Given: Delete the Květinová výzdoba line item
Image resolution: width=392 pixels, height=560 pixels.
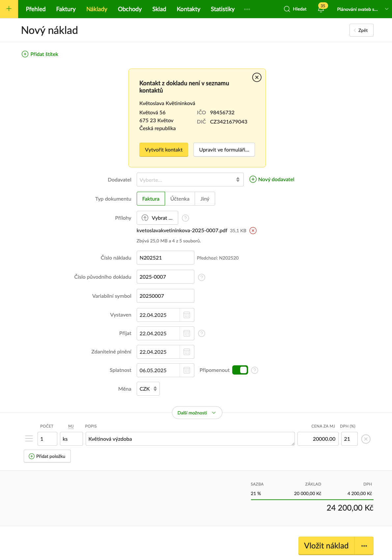Looking at the screenshot, I should [366, 439].
